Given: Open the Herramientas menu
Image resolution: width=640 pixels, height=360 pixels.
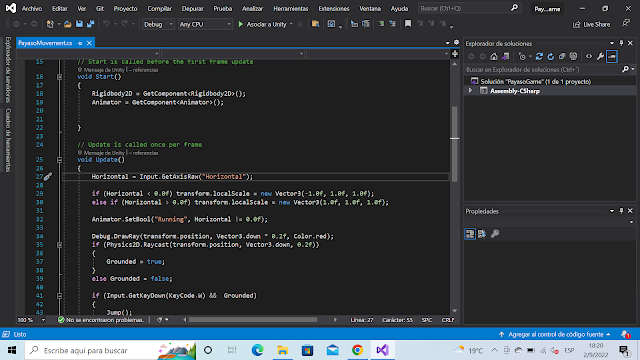Looking at the screenshot, I should 291,9.
